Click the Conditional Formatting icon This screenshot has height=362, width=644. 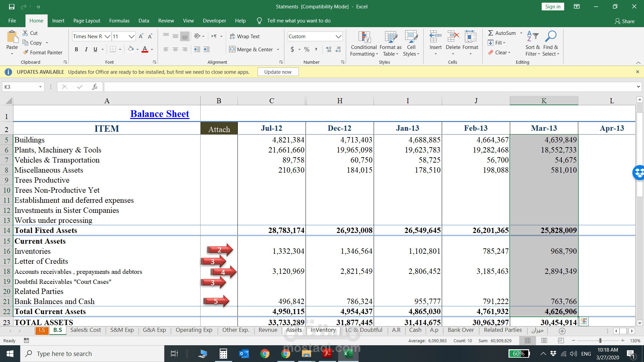(364, 37)
